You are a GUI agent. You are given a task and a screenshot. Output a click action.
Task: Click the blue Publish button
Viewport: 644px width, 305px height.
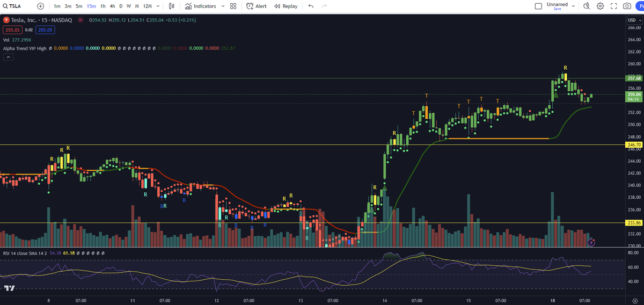[x=640, y=6]
